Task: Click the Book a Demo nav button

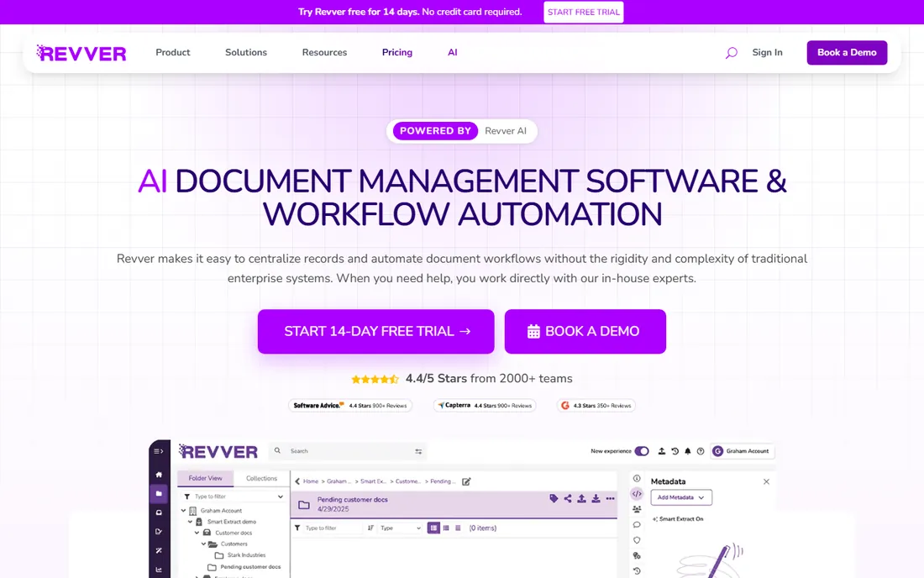Action: [847, 52]
